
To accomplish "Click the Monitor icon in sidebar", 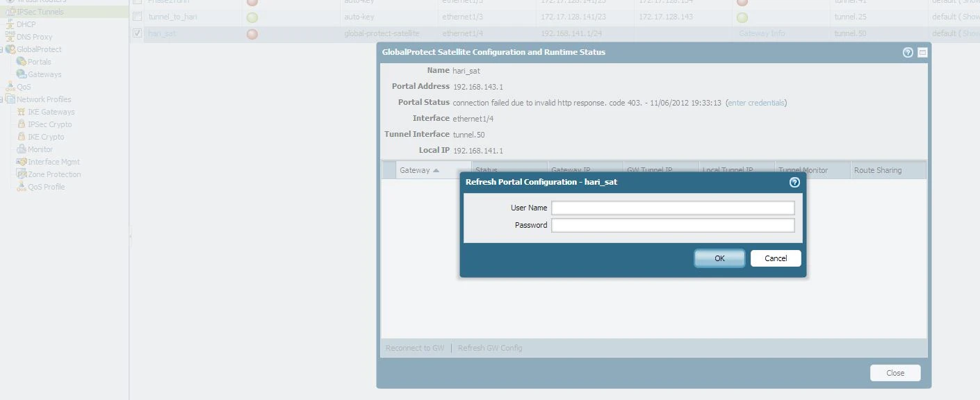I will pyautogui.click(x=22, y=149).
